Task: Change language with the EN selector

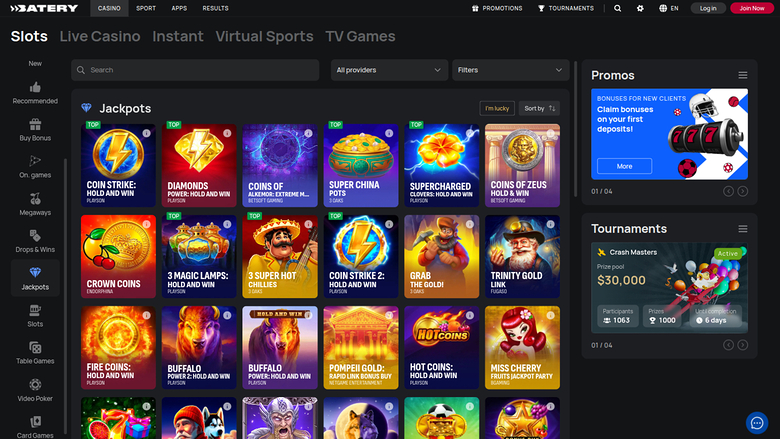Action: coord(669,8)
